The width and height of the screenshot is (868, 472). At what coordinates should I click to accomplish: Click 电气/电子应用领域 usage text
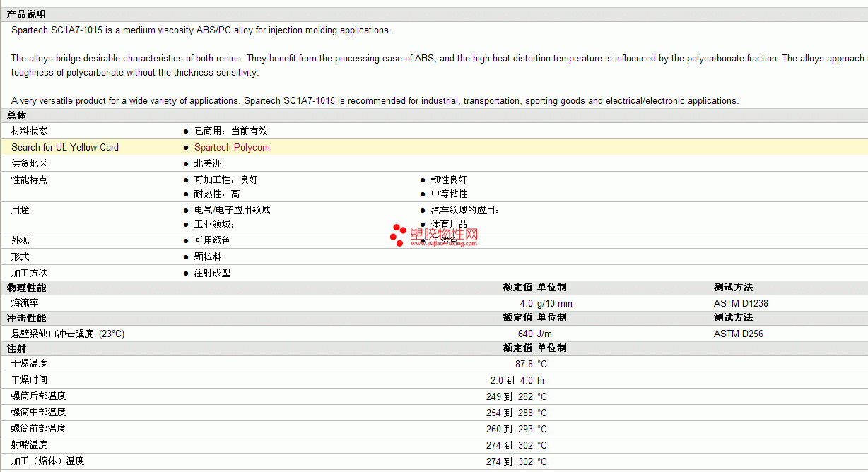click(x=233, y=211)
